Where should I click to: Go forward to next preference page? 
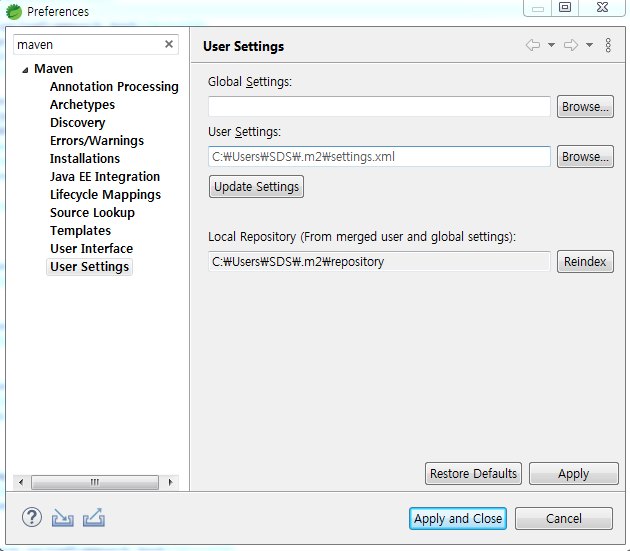pos(571,45)
